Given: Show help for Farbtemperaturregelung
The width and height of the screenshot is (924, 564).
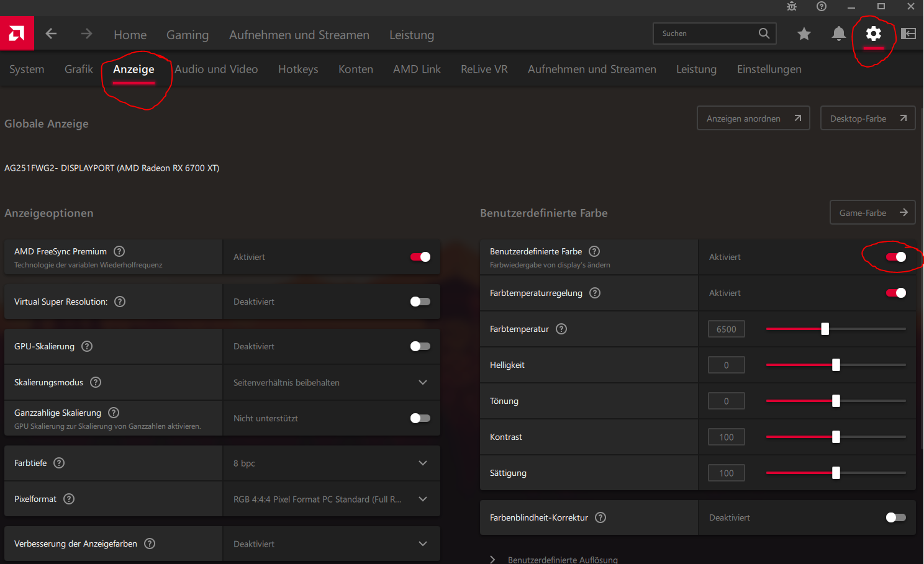Looking at the screenshot, I should pos(595,293).
